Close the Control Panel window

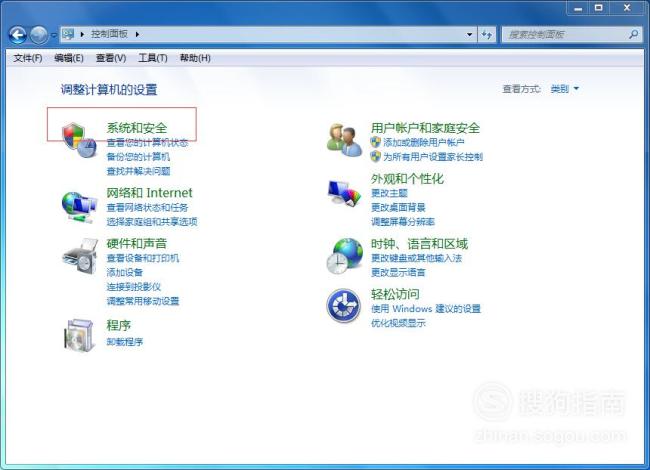click(627, 8)
